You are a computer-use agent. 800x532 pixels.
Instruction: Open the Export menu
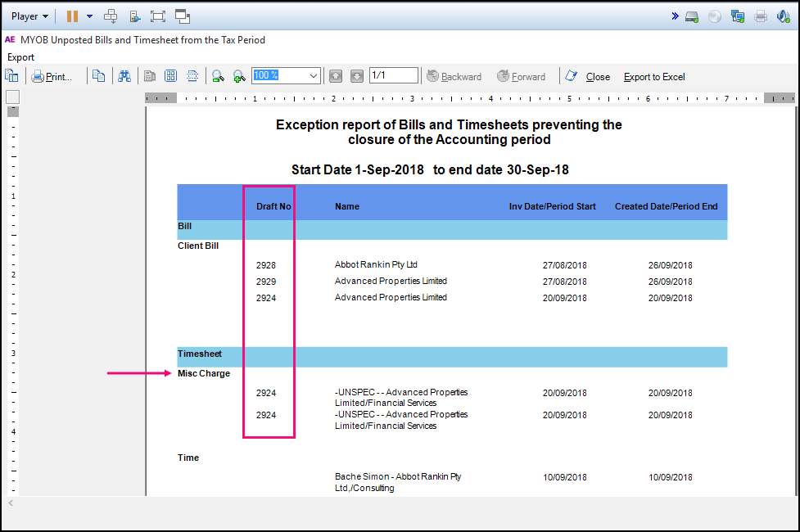pos(20,57)
